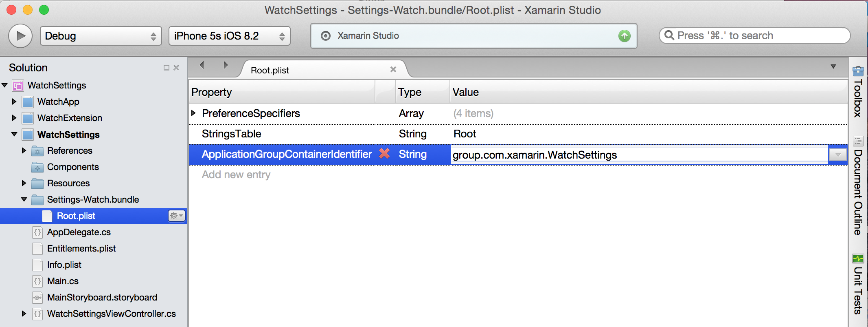Expand the PreferenceSpecifiers array row
Screen dimensions: 868x327
pyautogui.click(x=194, y=113)
